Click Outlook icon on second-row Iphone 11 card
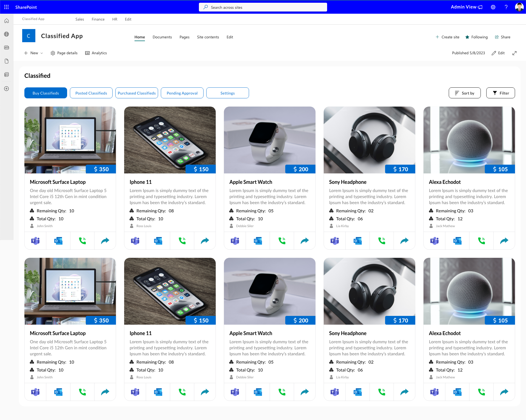The height and width of the screenshot is (420, 526). [158, 392]
